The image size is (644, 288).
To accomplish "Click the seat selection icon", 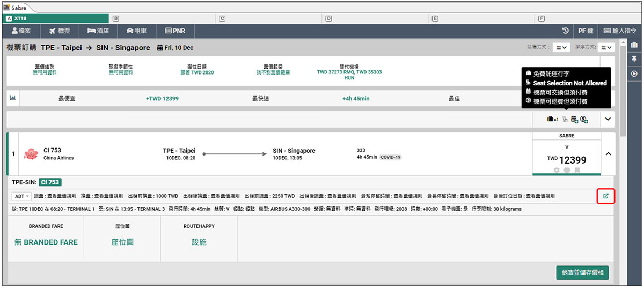I will pyautogui.click(x=565, y=119).
